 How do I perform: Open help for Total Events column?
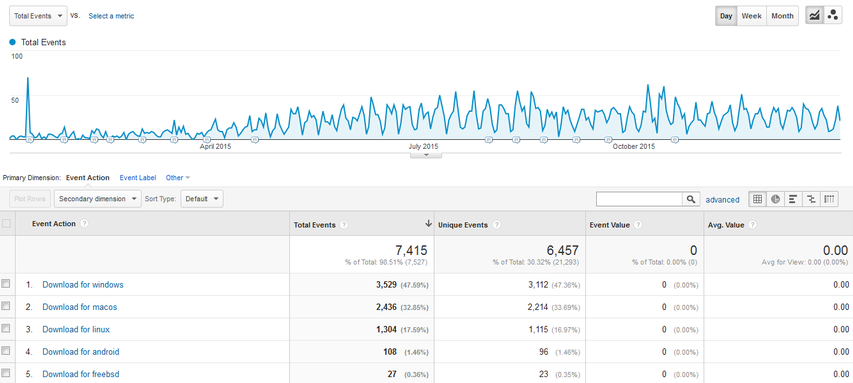pos(344,225)
